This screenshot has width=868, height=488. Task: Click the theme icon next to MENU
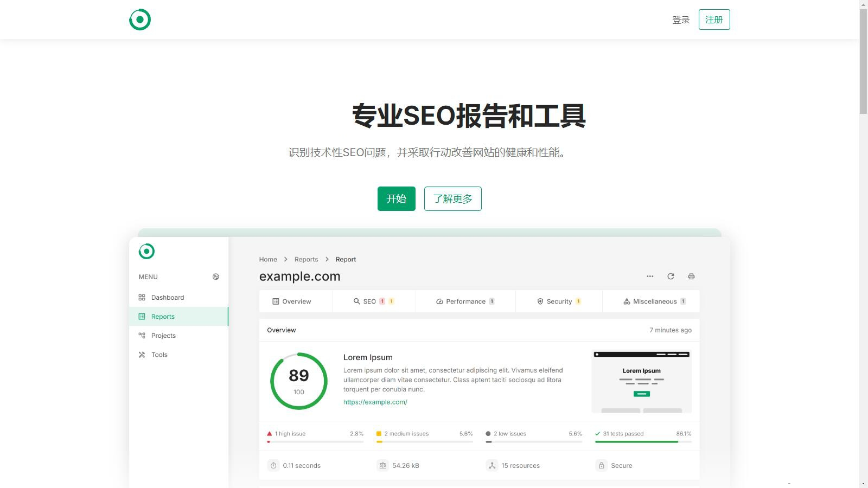[216, 277]
